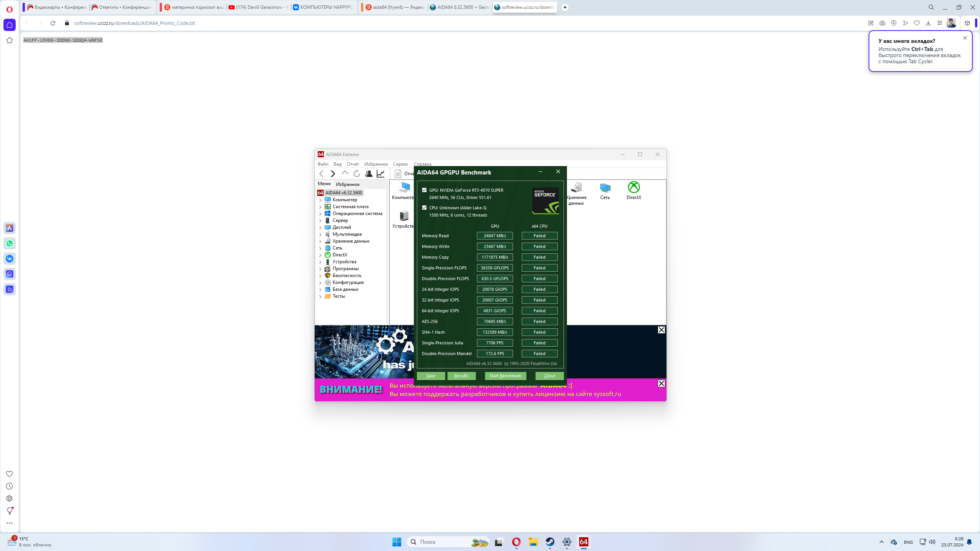Click the Start Benchmark button

click(505, 376)
